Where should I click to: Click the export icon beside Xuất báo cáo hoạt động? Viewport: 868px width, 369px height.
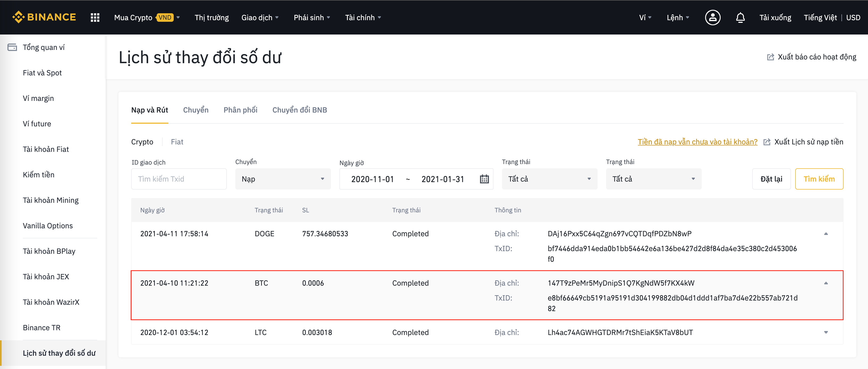coord(770,57)
